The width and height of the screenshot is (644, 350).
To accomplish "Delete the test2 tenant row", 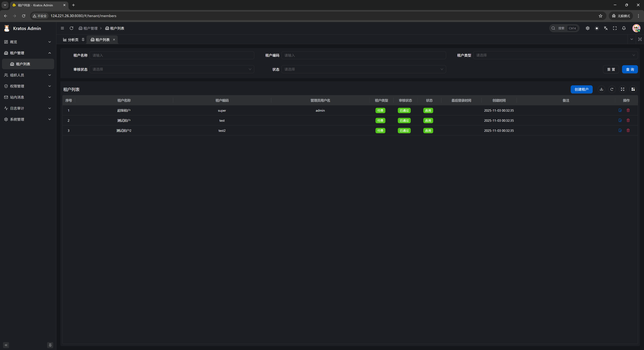I will 628,130.
